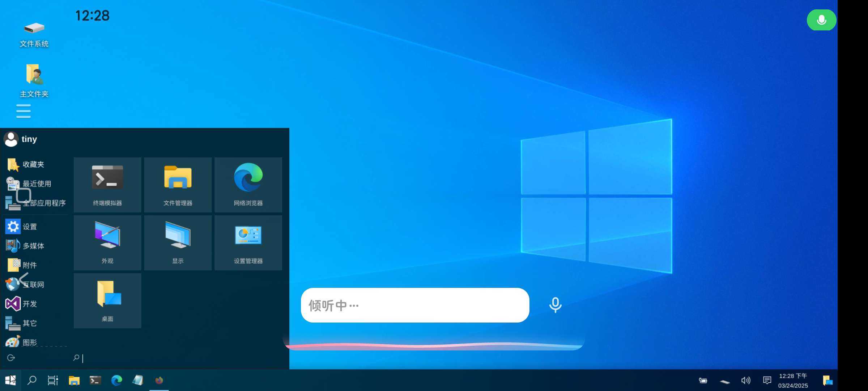The image size is (868, 391).
Task: Select 收藏夹 favorites in the Start menu
Action: tap(33, 164)
